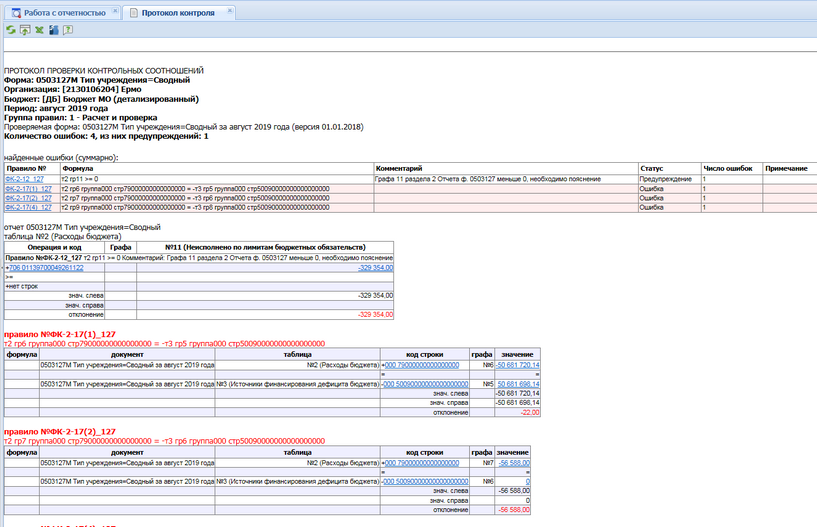Open rule link ФК-2-17(1)_127
Viewport: 817px width, 527px height.
pos(28,188)
